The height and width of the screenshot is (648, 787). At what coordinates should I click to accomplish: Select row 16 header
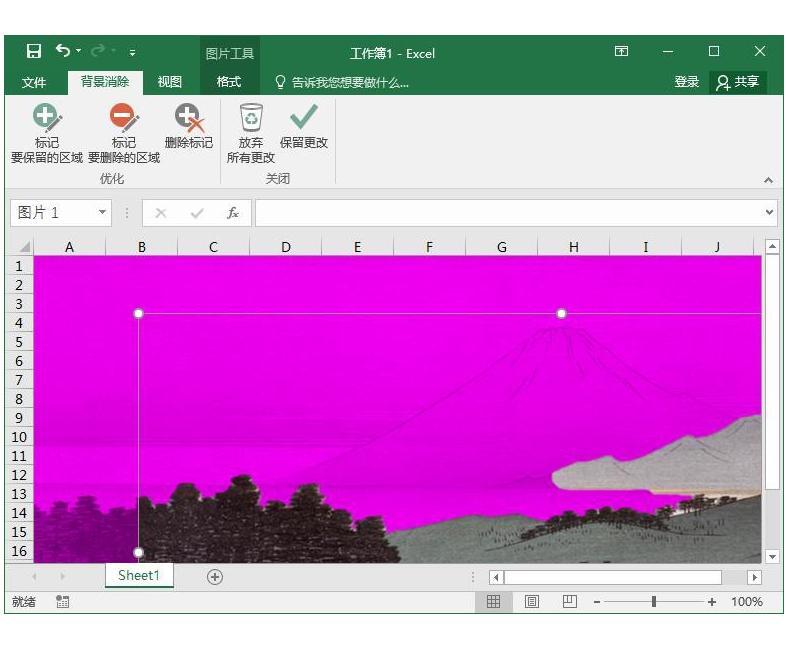(19, 551)
